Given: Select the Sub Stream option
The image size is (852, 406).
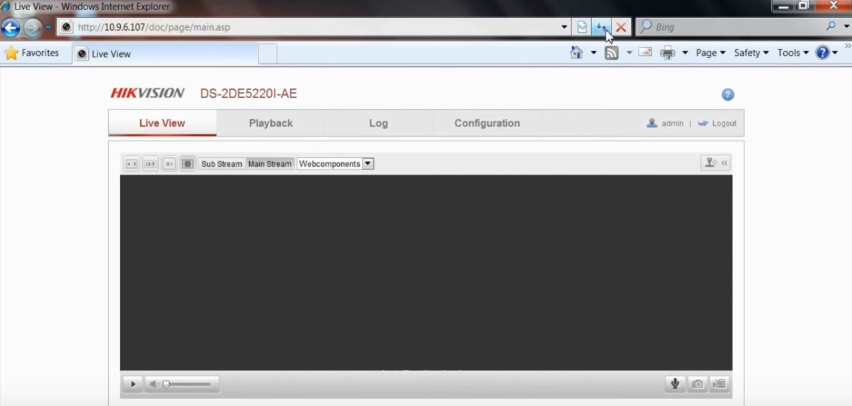Looking at the screenshot, I should click(222, 164).
